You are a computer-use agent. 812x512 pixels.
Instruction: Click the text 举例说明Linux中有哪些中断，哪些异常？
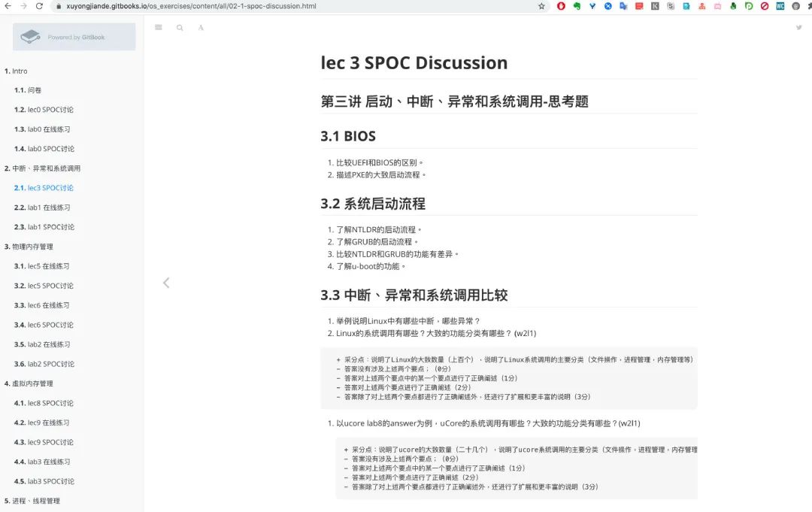[408, 321]
